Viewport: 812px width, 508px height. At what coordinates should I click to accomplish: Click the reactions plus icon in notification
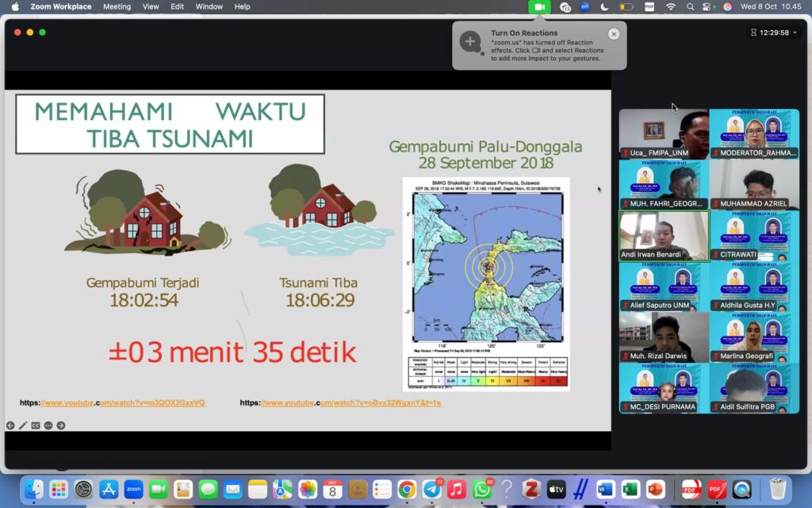coord(470,42)
